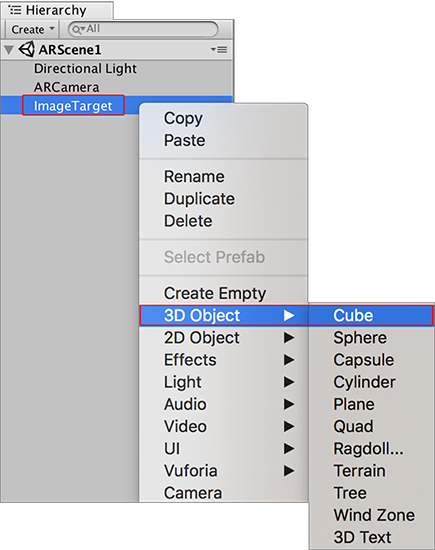Click the Hierarchy tab list icon
The image size is (435, 550).
point(14,10)
